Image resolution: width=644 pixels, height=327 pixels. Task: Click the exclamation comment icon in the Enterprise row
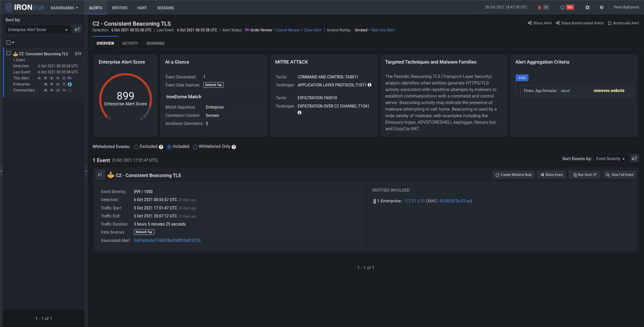64,84
